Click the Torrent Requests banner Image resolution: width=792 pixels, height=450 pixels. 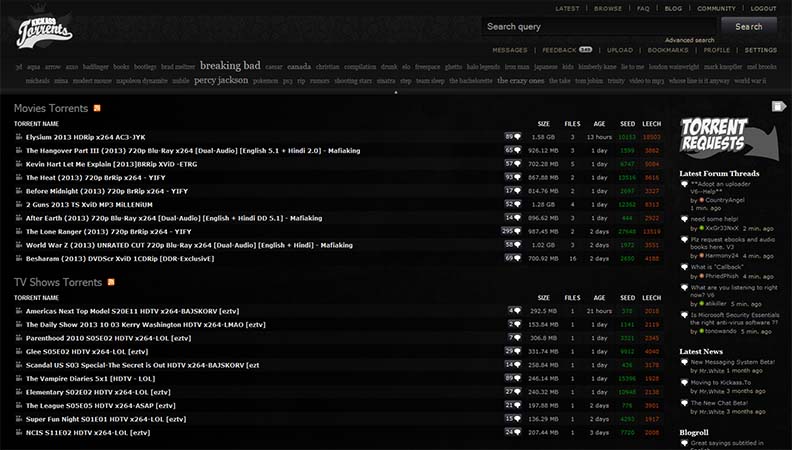[729, 139]
